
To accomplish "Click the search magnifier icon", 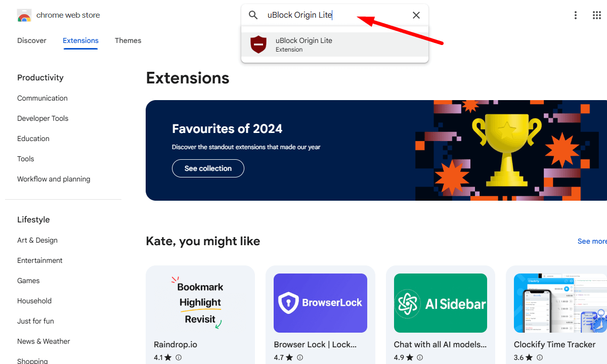I will click(253, 15).
